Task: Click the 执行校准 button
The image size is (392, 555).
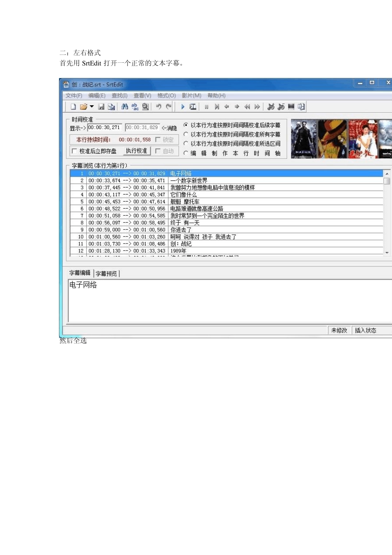Action: [x=137, y=151]
